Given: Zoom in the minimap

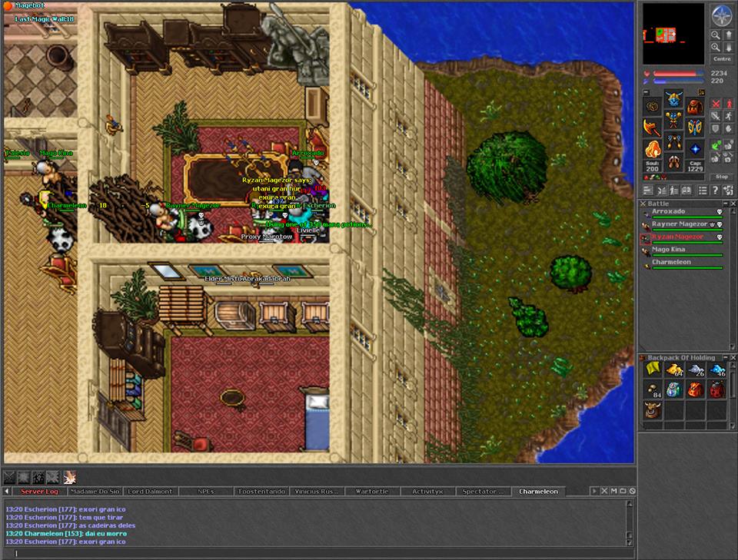Looking at the screenshot, I should 716,47.
